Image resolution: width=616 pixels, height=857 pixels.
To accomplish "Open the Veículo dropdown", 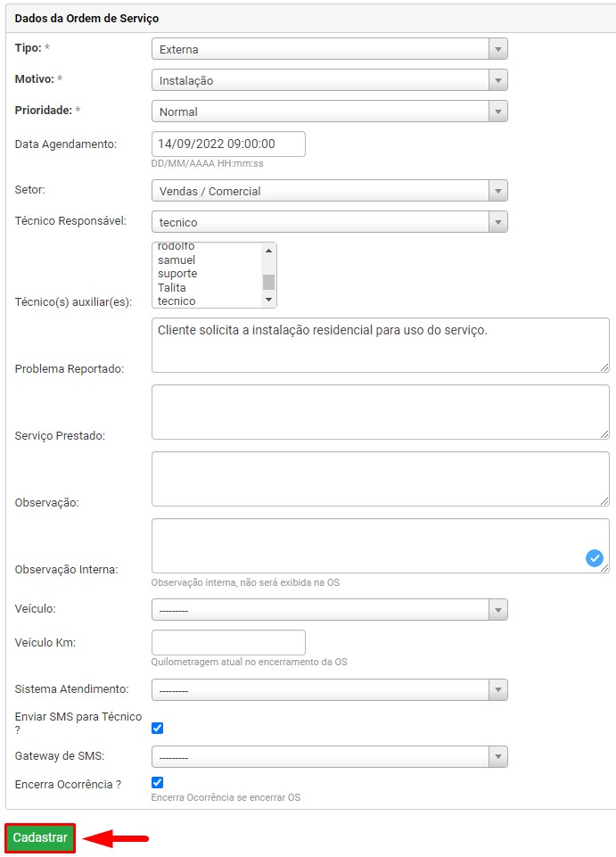I will click(x=330, y=609).
